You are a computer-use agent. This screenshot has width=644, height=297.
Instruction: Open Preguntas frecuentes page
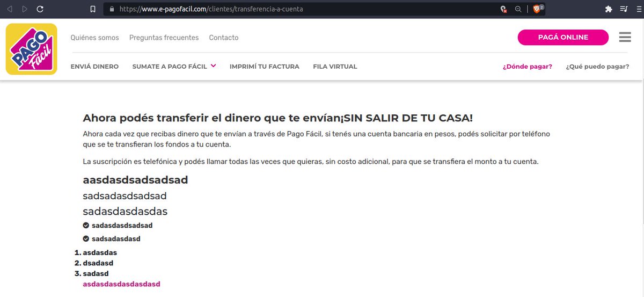[164, 38]
